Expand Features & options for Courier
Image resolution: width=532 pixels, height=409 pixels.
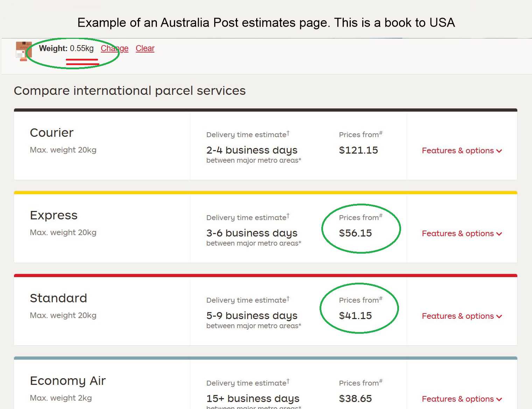462,150
